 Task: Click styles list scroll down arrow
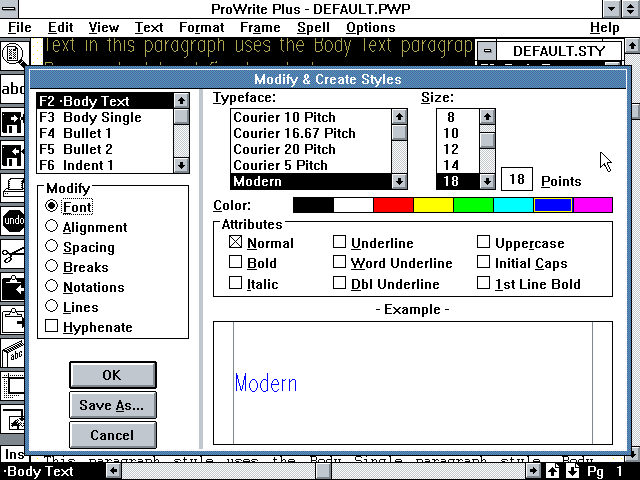tap(181, 165)
